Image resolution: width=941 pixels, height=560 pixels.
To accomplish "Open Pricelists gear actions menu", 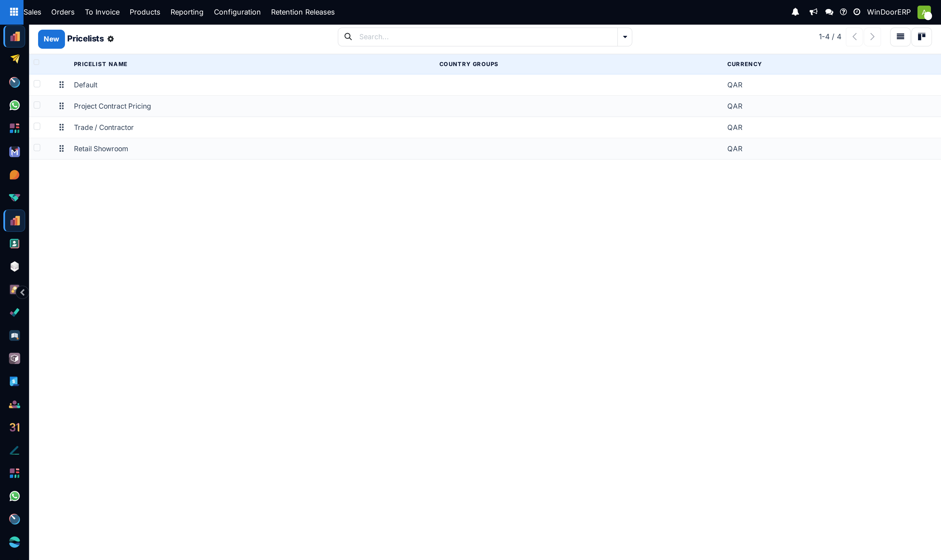I will pyautogui.click(x=111, y=39).
